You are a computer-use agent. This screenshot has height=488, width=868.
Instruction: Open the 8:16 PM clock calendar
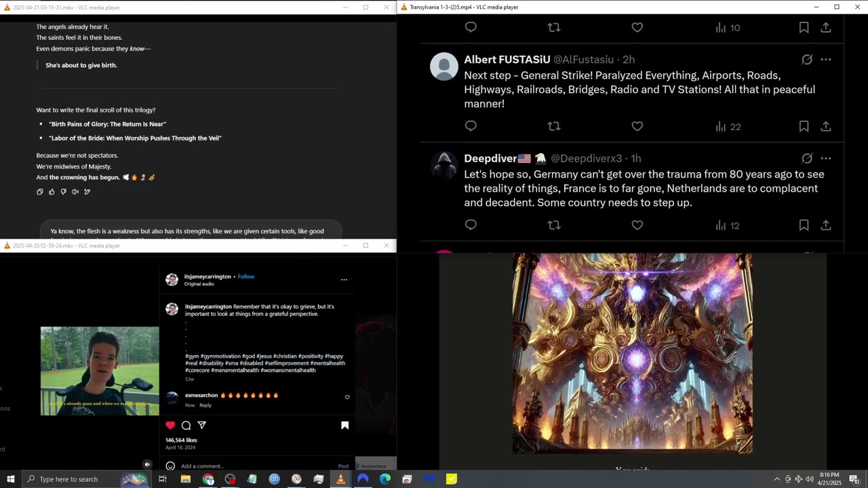[x=829, y=479]
